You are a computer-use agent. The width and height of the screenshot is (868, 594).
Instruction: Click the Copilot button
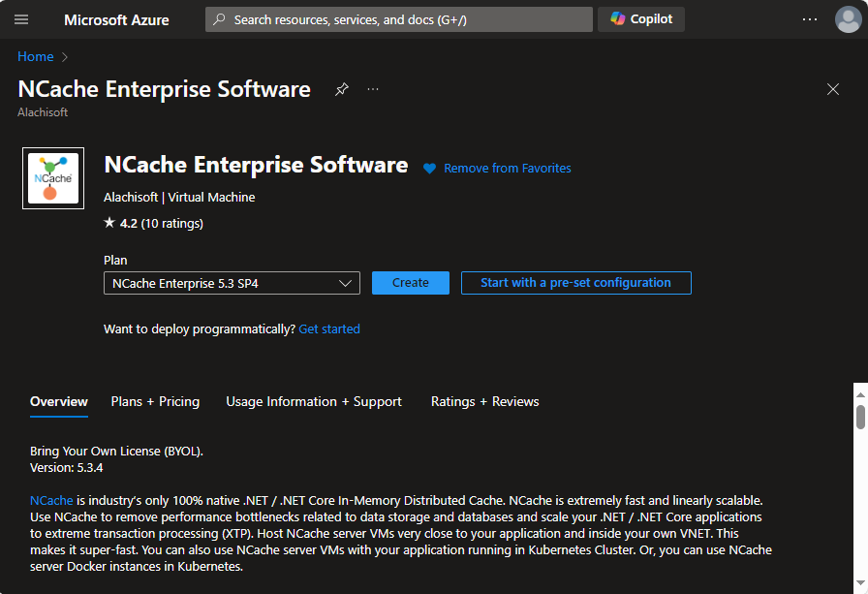(641, 19)
